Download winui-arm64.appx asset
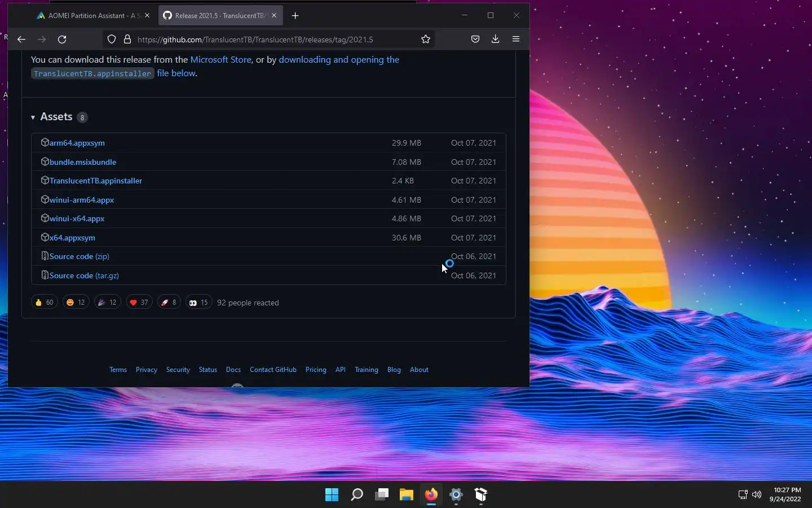Screen dimensions: 812x508 click(x=81, y=200)
